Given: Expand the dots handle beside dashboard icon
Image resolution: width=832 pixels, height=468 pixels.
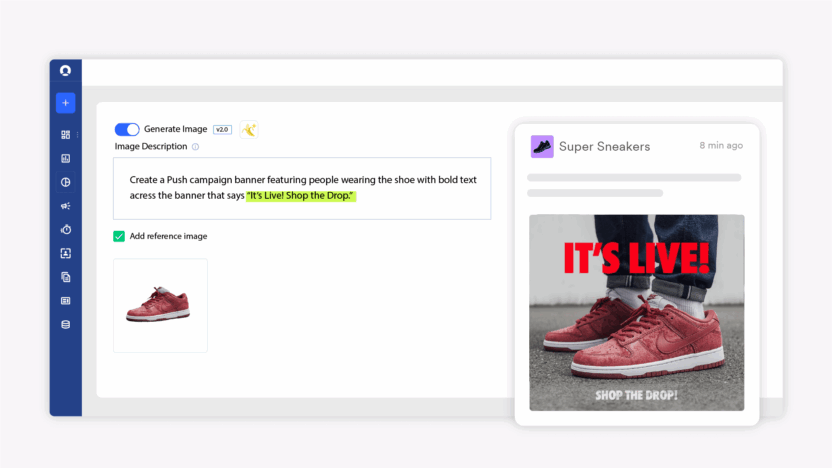Looking at the screenshot, I should coord(77,134).
